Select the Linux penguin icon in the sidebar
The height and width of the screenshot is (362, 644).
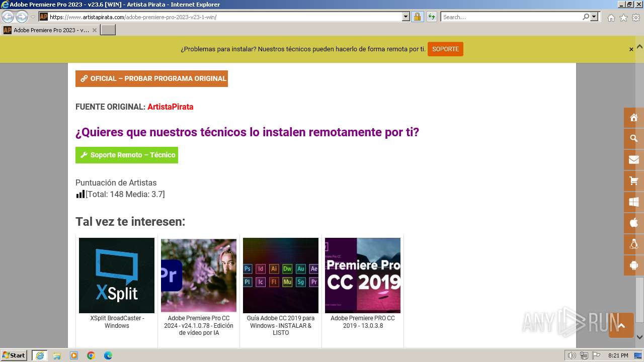pyautogui.click(x=633, y=244)
